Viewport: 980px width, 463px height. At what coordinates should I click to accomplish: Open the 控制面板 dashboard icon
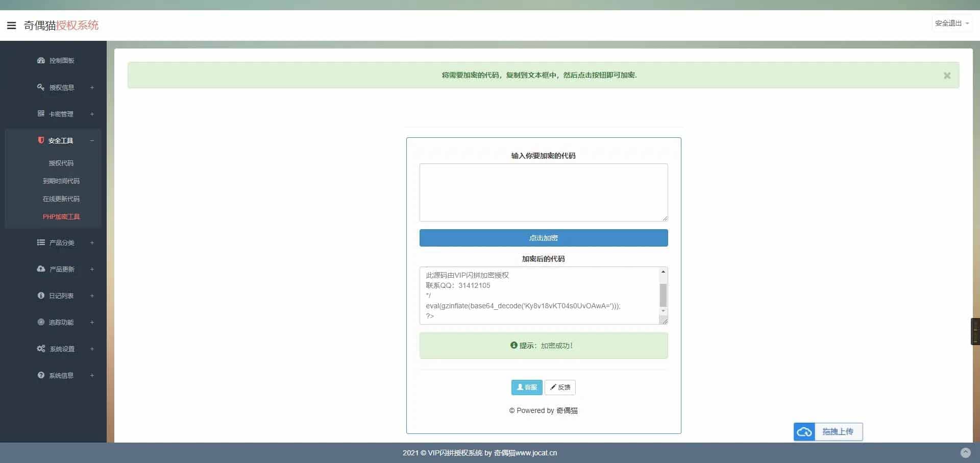point(41,60)
